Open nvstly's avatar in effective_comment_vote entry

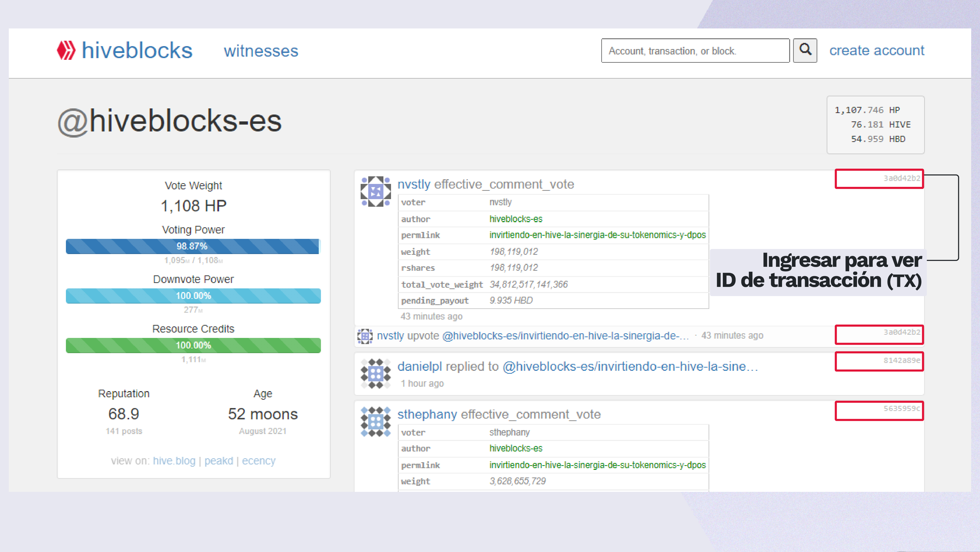point(376,191)
